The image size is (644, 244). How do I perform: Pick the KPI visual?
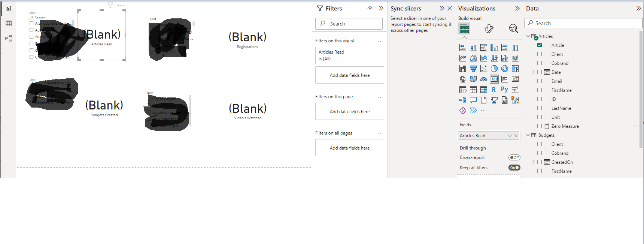pos(515,79)
